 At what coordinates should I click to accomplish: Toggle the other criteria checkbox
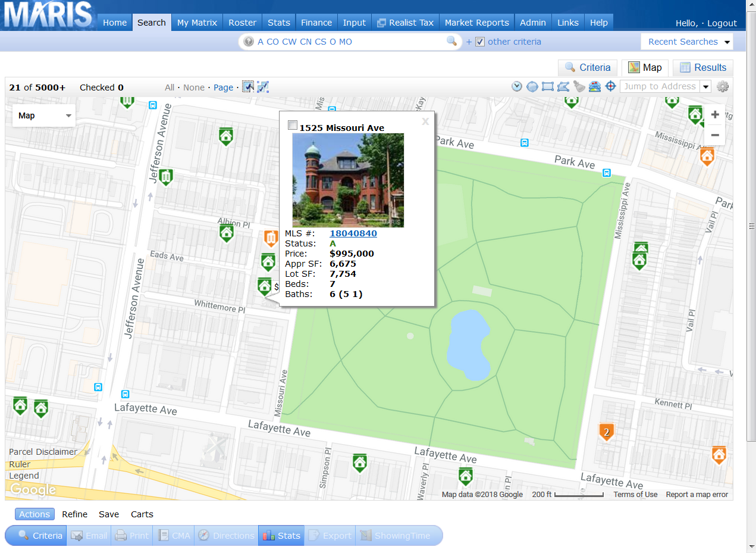[x=481, y=42]
